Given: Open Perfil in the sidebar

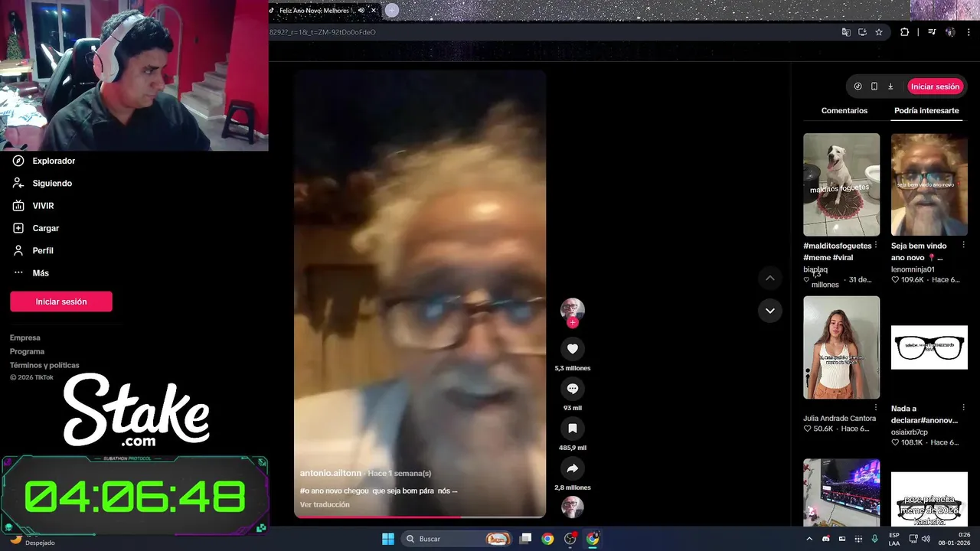Looking at the screenshot, I should [33, 250].
